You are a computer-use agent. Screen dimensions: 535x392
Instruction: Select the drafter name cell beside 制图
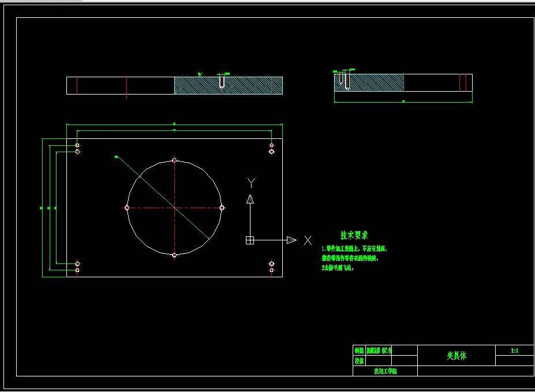[379, 350]
